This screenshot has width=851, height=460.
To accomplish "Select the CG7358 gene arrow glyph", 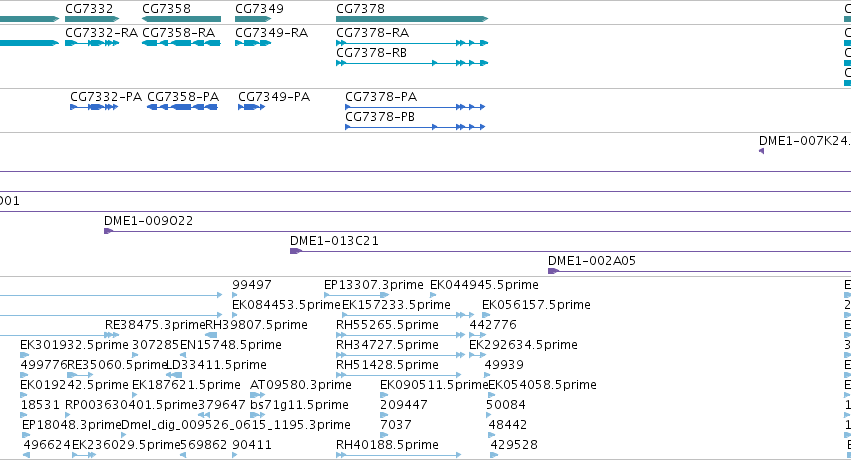I will (181, 19).
